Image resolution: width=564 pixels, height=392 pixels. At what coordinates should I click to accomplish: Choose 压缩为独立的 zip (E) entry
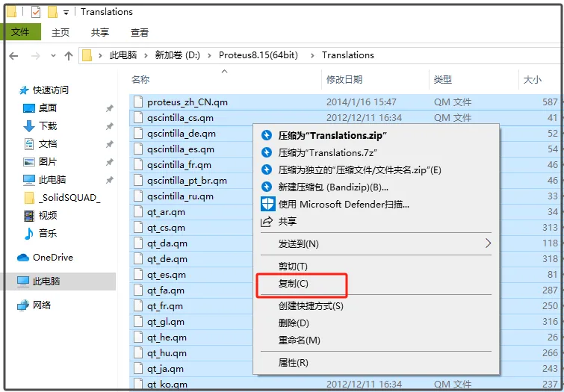coord(376,169)
